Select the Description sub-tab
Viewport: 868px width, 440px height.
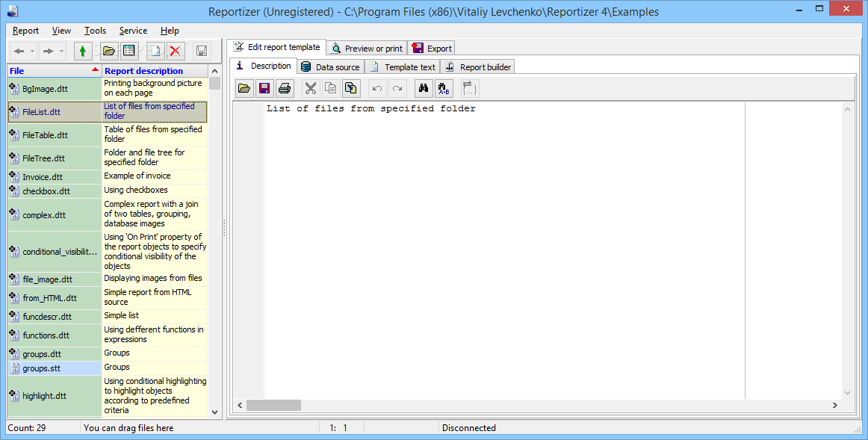tap(264, 66)
